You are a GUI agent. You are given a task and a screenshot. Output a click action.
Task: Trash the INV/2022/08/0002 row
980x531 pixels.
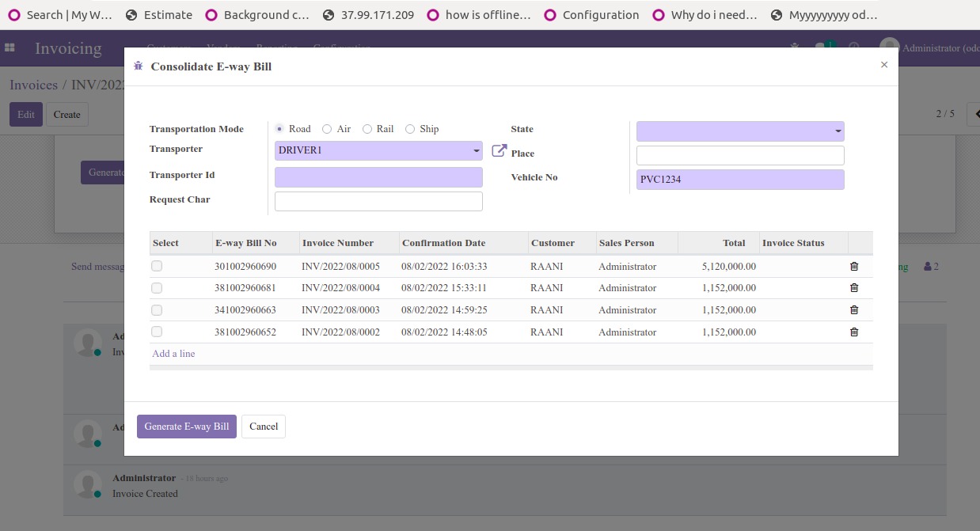coord(854,332)
